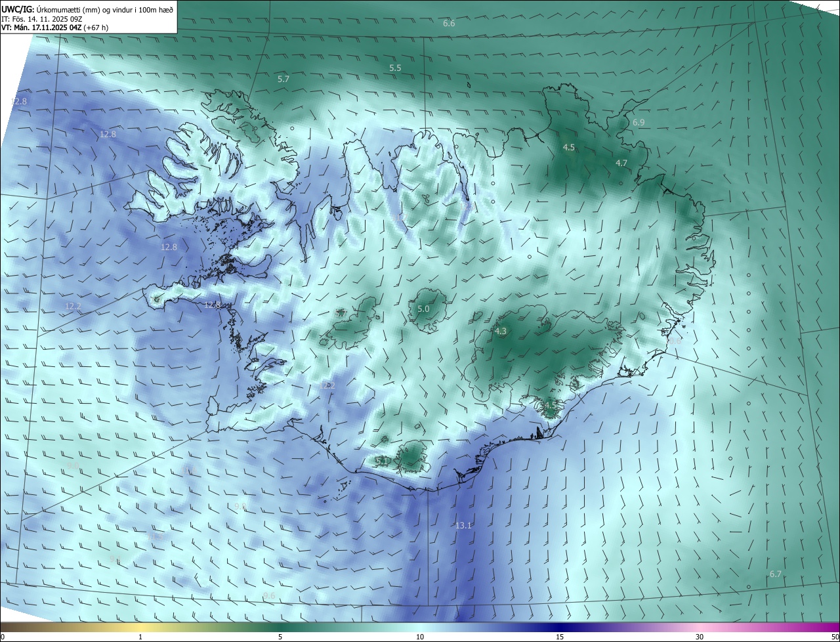
Task: Click the 30 tick on the colour scale
Action: click(x=700, y=637)
